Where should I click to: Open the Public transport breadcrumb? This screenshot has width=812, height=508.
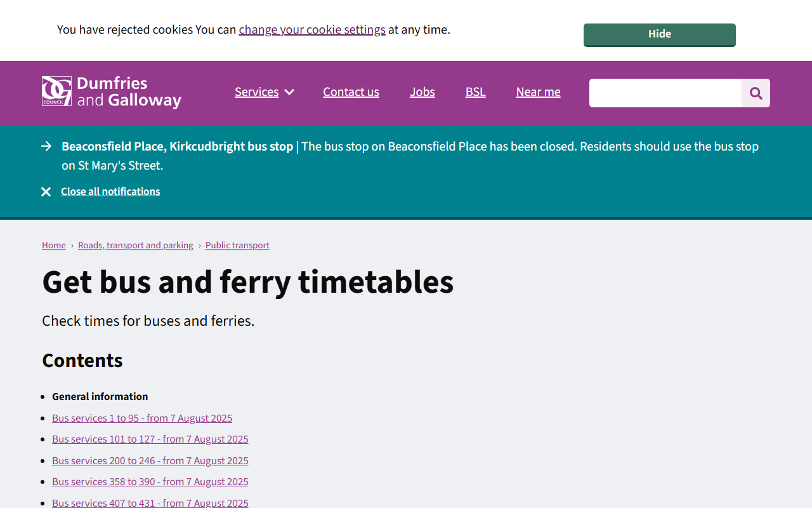click(x=237, y=245)
